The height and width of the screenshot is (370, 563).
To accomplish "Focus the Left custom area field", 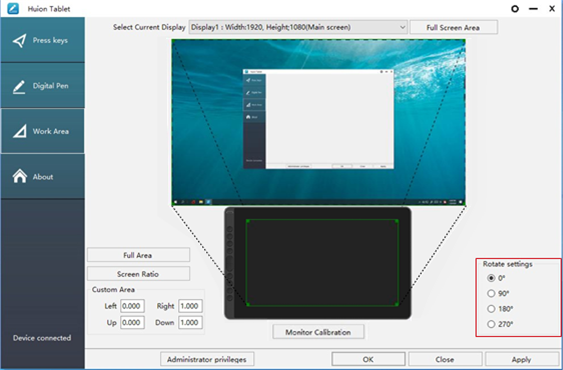I will tap(132, 306).
